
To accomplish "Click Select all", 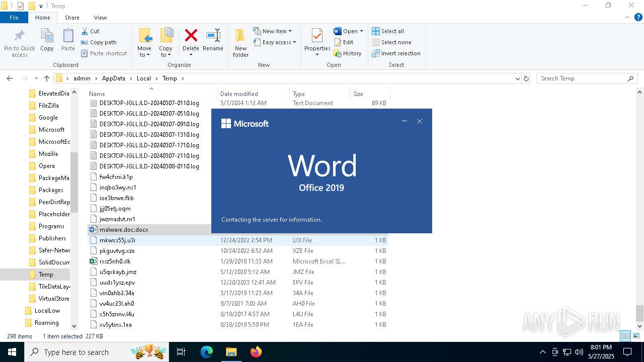I will tap(388, 31).
